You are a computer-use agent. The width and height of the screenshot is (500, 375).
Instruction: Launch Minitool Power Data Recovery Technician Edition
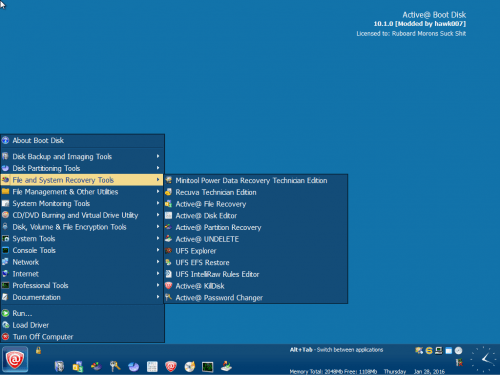(256, 180)
